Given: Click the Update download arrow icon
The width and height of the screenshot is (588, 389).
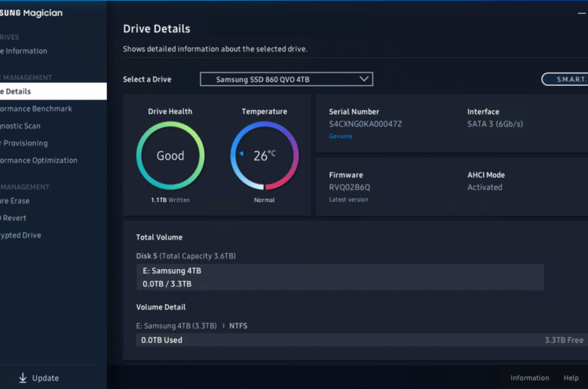Looking at the screenshot, I should 23,378.
